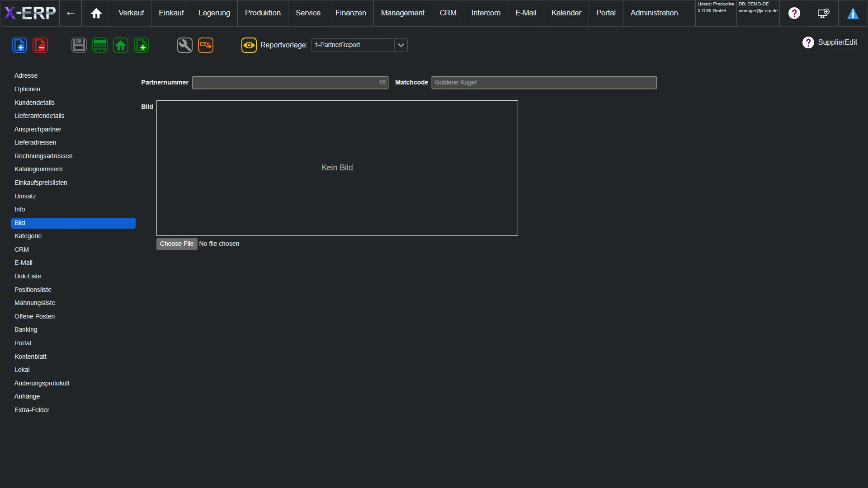Viewport: 868px width, 488px height.
Task: Click the top bar help question mark
Action: click(x=794, y=13)
